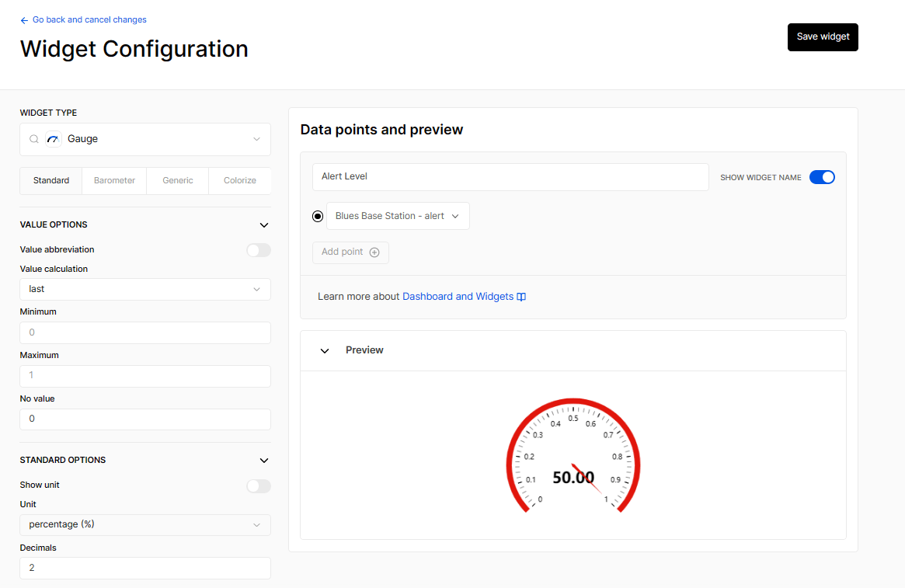Click the 50.00 gauge value
905x588 pixels.
coord(573,477)
